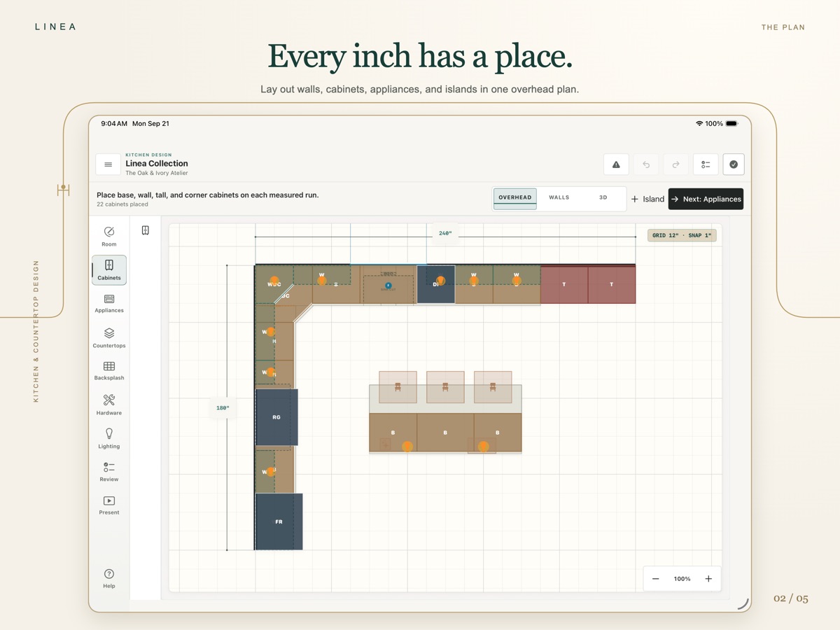Switch to the Walls view
This screenshot has width=840, height=630.
coord(559,198)
